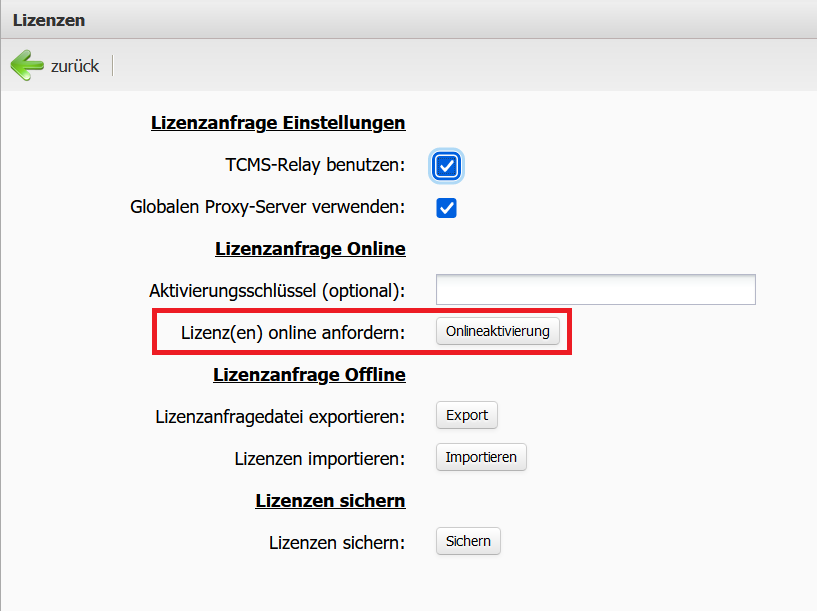Click the 'Lizenzen' panel title bar
This screenshot has width=817, height=611.
click(x=408, y=19)
